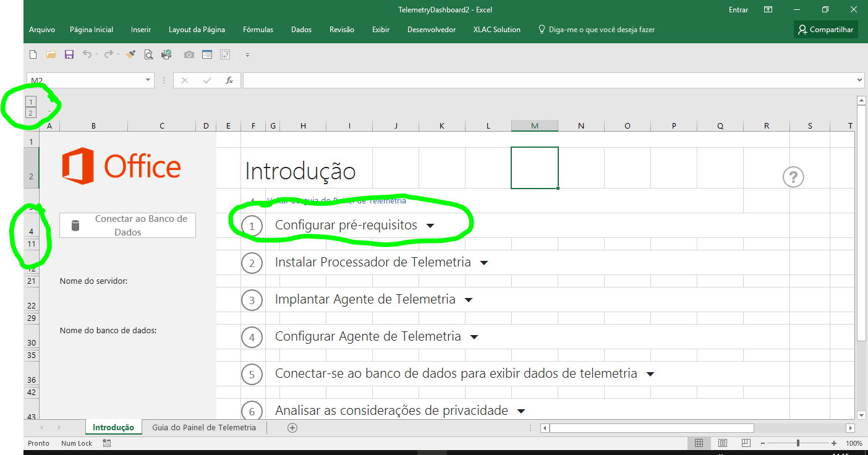The height and width of the screenshot is (455, 868).
Task: Open undo history dropdown arrow
Action: [x=96, y=55]
